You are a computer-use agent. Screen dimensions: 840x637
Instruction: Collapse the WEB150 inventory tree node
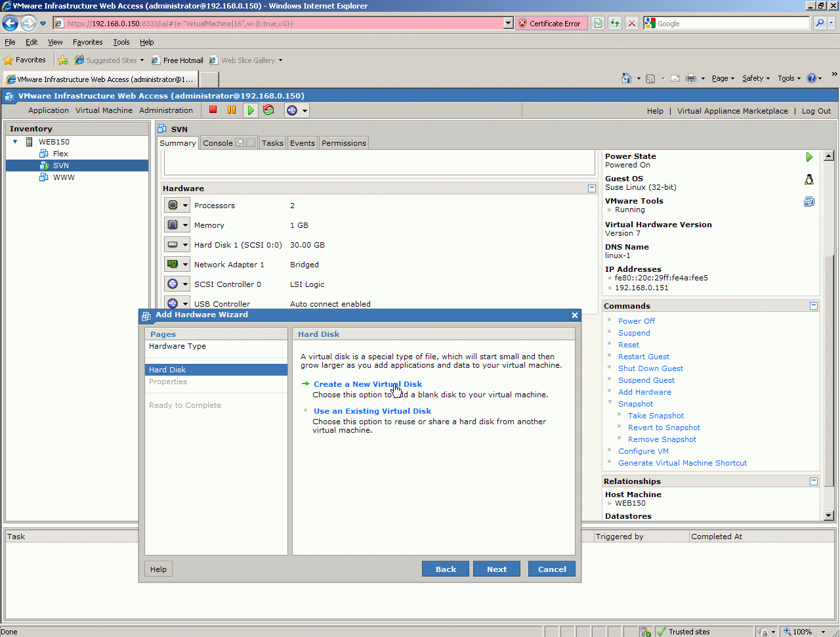[15, 142]
